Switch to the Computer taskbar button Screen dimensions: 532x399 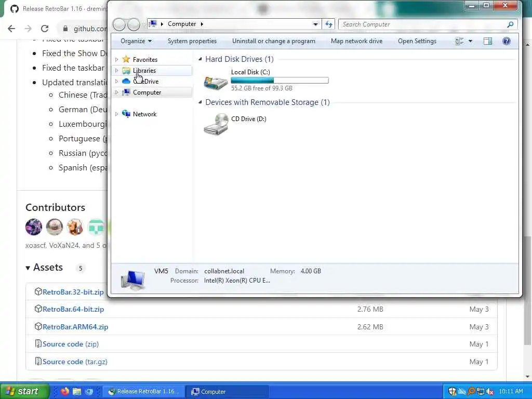228,392
